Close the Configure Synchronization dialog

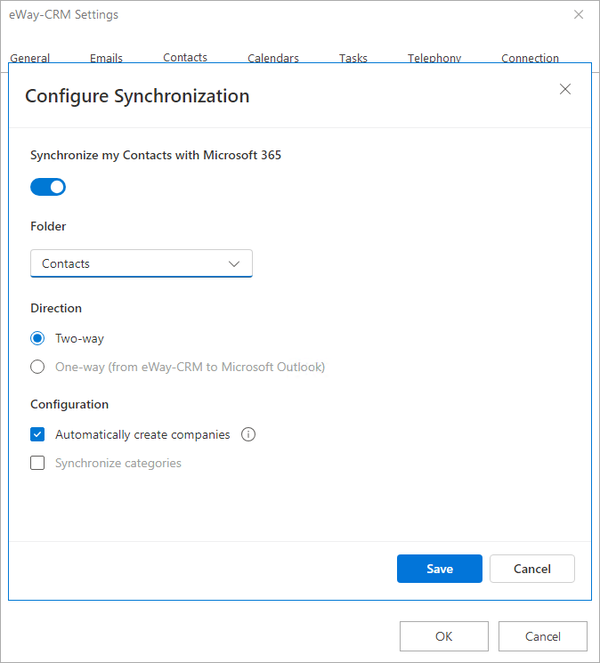coord(565,89)
